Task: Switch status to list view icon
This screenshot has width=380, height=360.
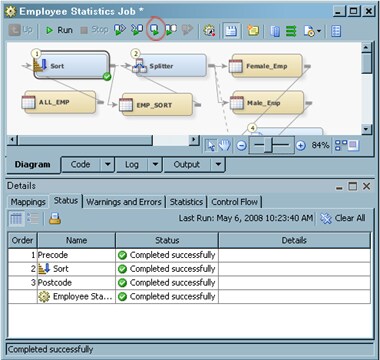Action: [33, 219]
